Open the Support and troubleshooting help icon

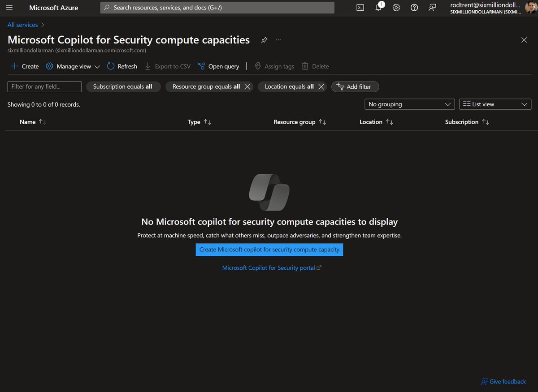click(414, 8)
